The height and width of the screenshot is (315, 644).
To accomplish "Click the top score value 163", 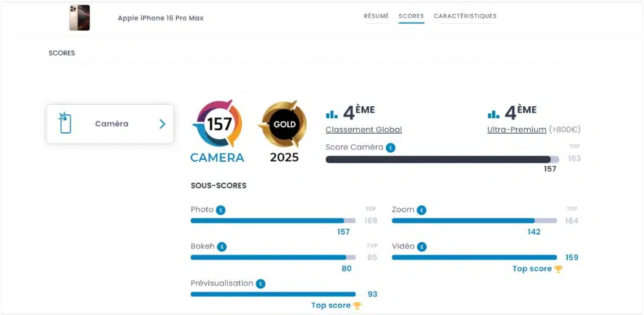I will point(574,159).
